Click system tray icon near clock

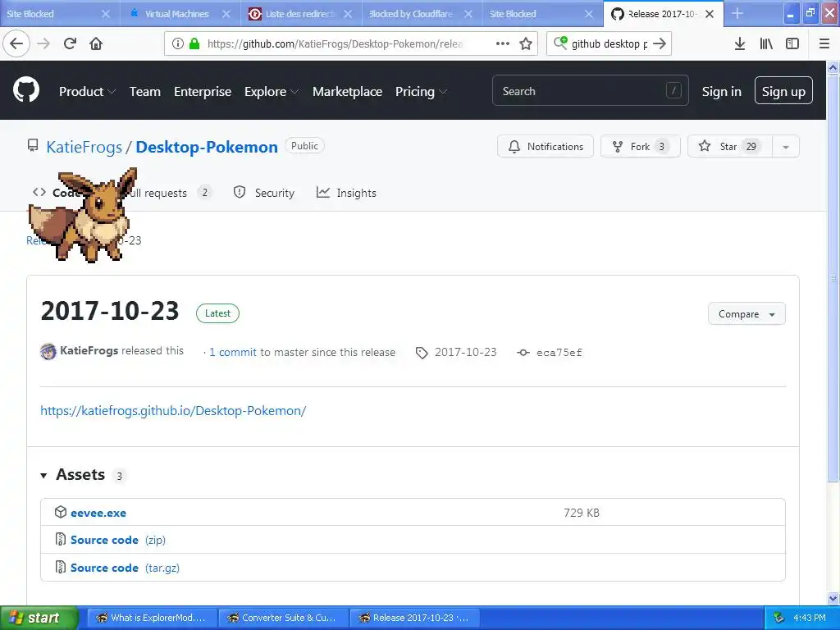point(778,618)
